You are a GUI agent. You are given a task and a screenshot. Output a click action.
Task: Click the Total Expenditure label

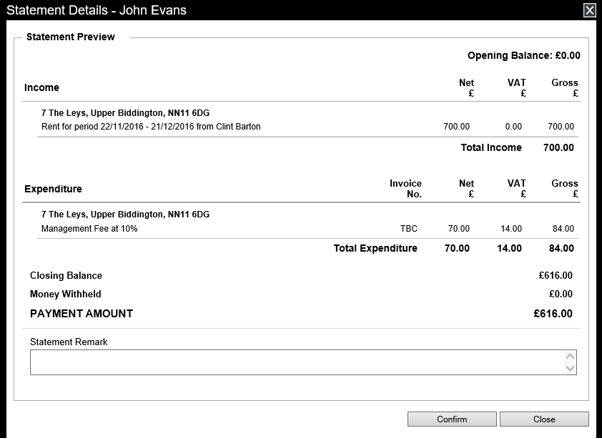[x=375, y=248]
